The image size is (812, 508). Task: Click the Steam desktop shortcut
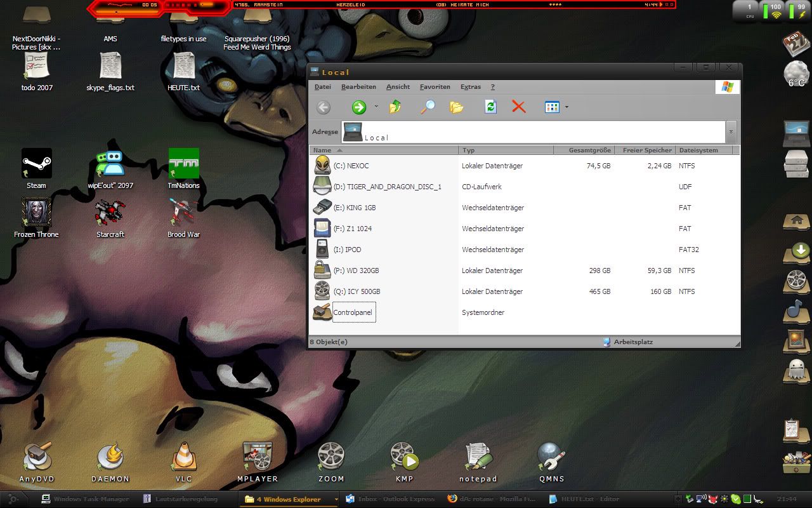pyautogui.click(x=36, y=169)
